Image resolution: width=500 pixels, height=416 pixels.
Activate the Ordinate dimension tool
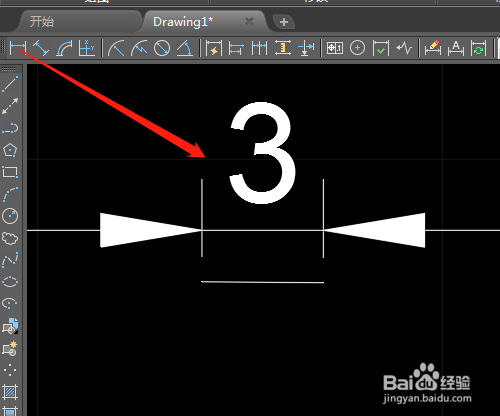tap(86, 48)
